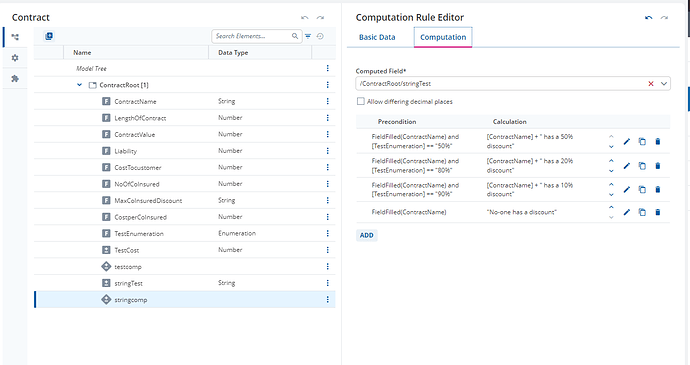Click the add element icon in Contract toolbar
This screenshot has width=690, height=365.
pyautogui.click(x=49, y=36)
